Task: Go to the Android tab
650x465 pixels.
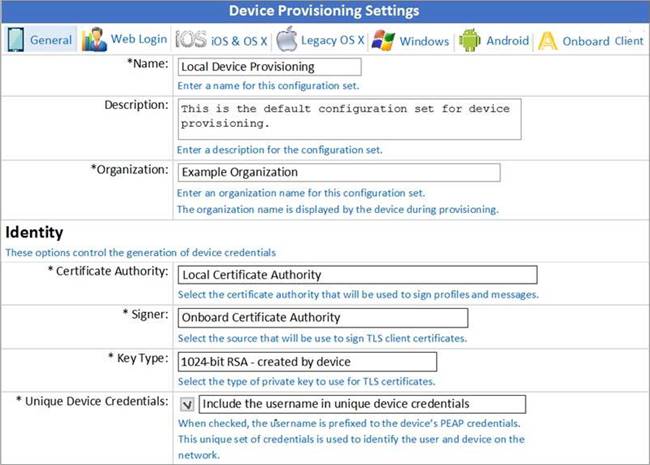Action: 508,41
